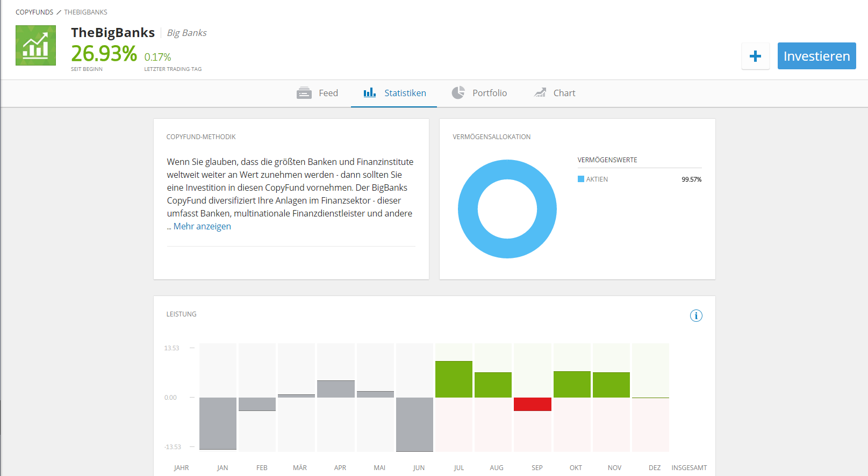Click the JAHR axis label

click(181, 468)
